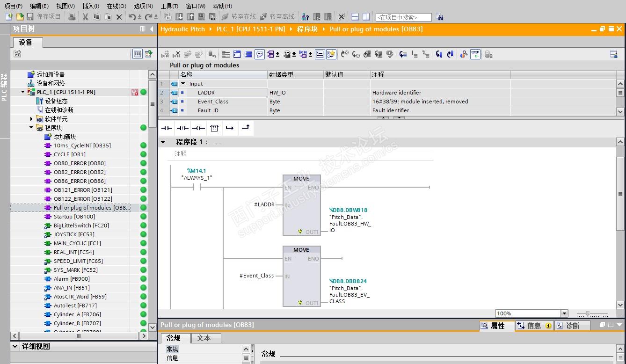Toggle network comments speech-bubble button

260,54
